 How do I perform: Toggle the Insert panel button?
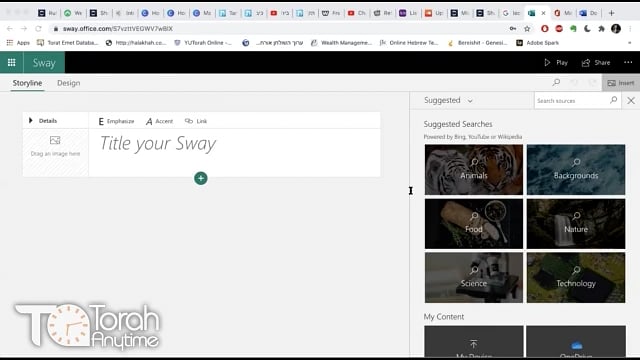621,83
